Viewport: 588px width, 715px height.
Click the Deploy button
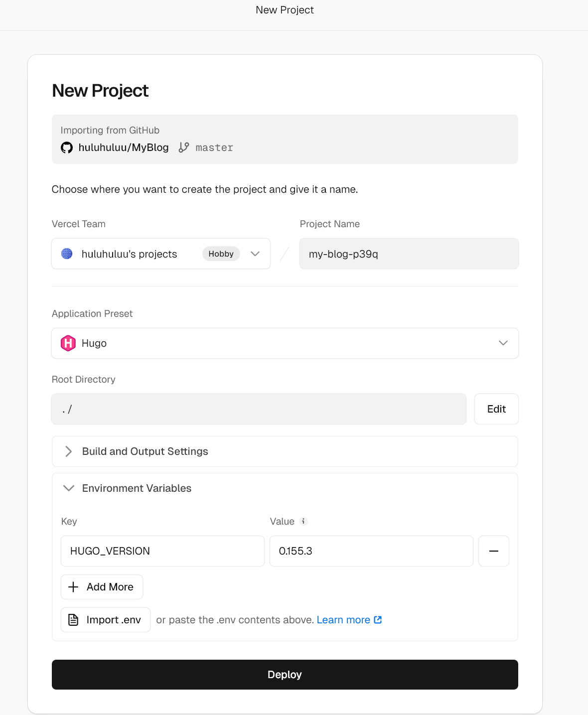coord(285,675)
